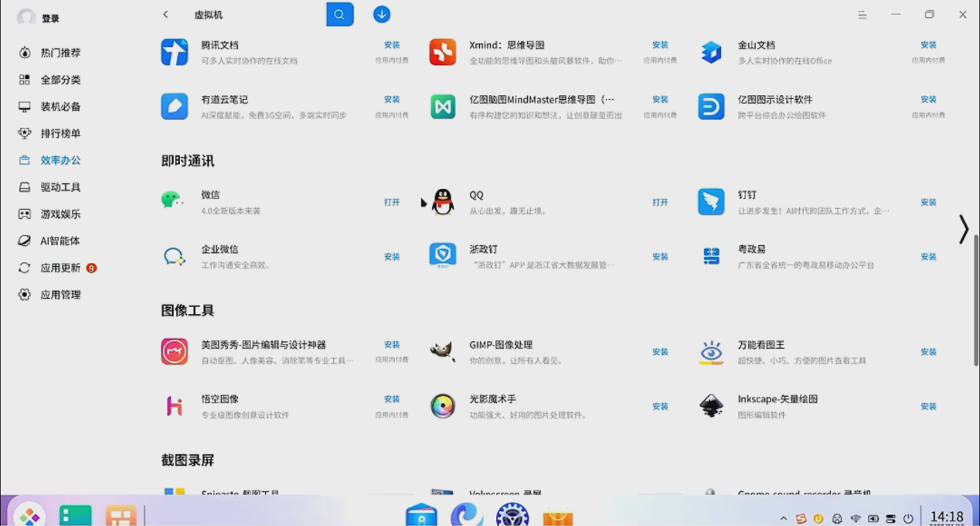Click the user avatar next to 登录

26,18
